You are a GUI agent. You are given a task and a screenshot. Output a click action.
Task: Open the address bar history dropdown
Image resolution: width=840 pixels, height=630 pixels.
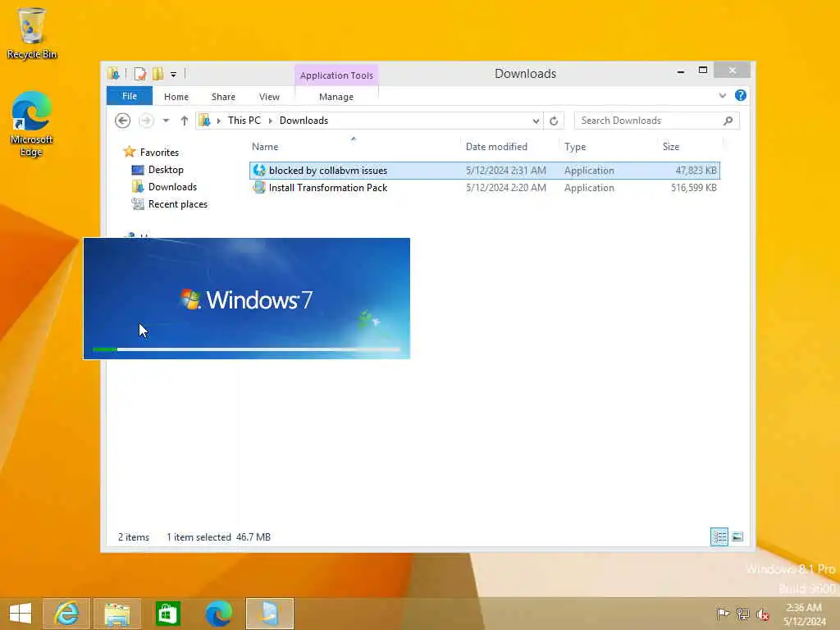point(536,121)
